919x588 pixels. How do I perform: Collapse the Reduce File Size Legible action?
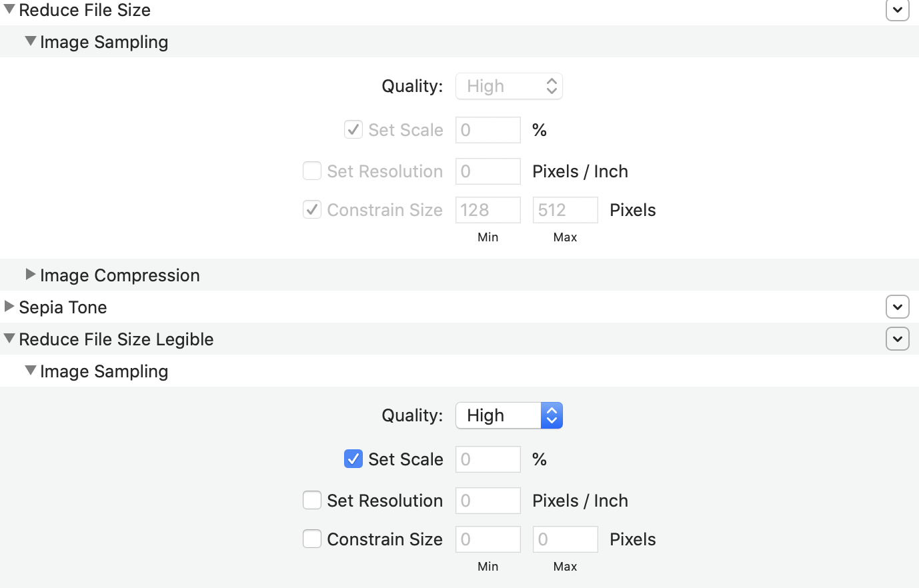9,338
